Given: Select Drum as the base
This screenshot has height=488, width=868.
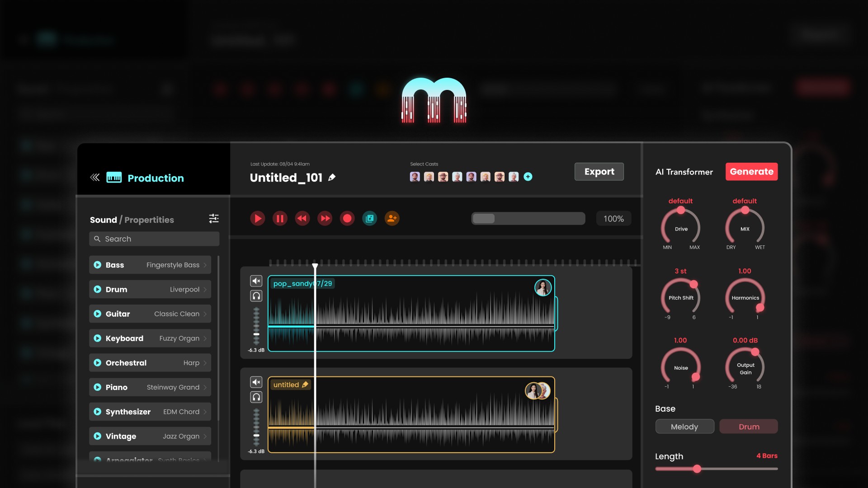Looking at the screenshot, I should point(748,427).
